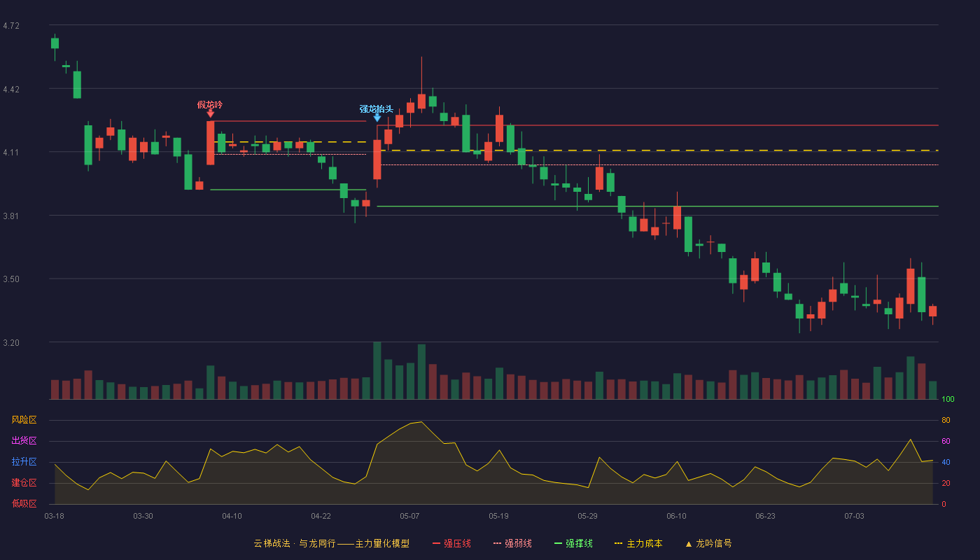Click the 07-03 date axis label

point(854,516)
